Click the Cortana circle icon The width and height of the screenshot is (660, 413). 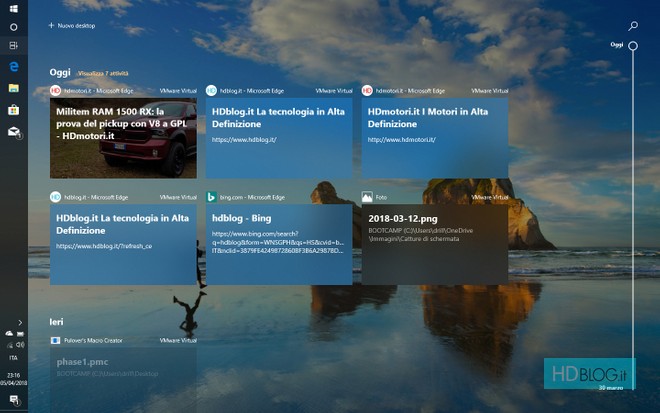pos(13,26)
